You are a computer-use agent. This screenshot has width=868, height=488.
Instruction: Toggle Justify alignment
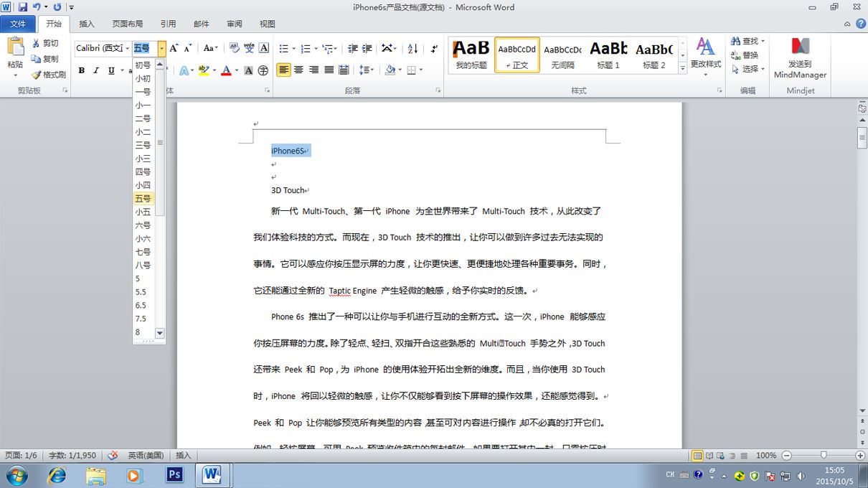[329, 70]
